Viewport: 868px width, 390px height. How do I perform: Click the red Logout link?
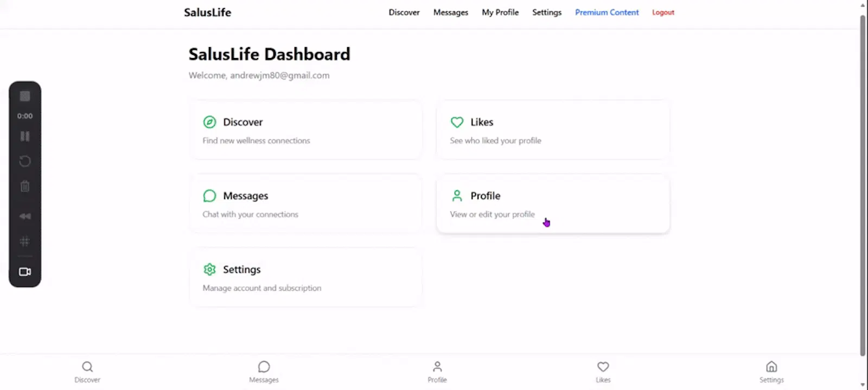663,12
